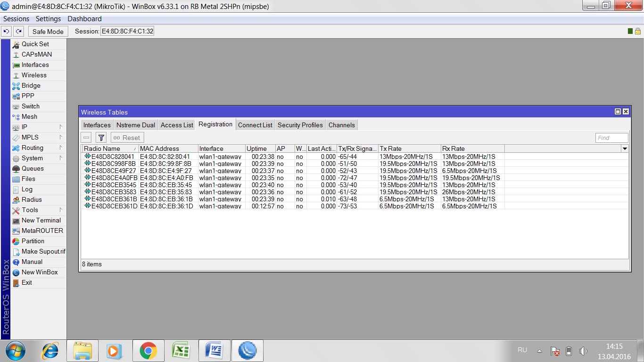Open the Mesh sidebar icon

pyautogui.click(x=16, y=116)
